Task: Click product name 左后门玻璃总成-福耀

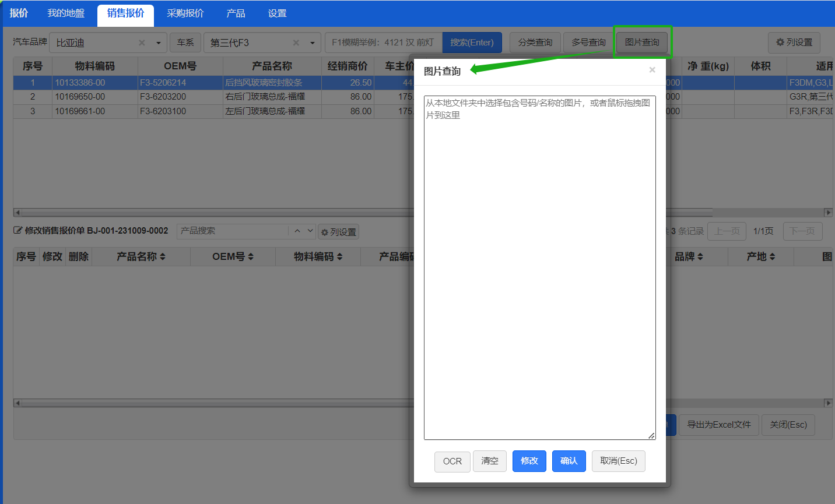Action: [265, 111]
